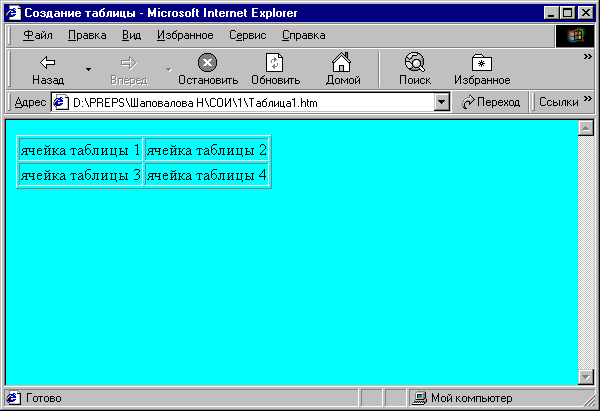600x411 pixels.
Task: Expand the address bar dropdown list
Action: click(x=442, y=103)
